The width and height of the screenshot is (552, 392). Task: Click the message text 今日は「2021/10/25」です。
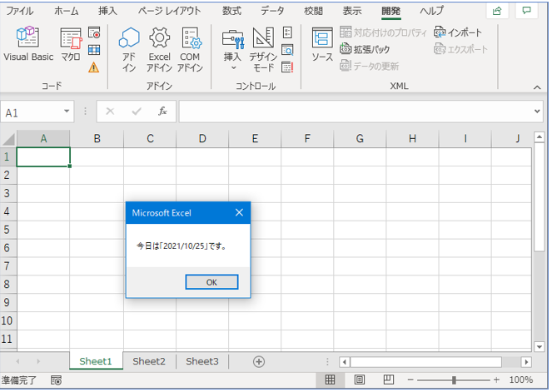pyautogui.click(x=182, y=246)
